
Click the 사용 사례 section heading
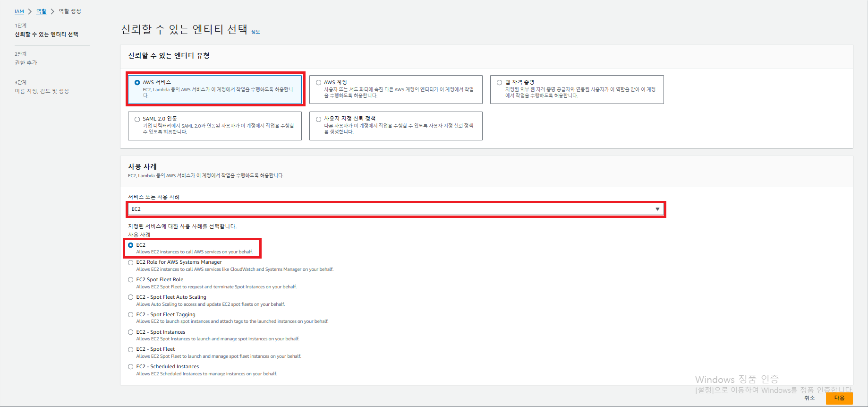[x=143, y=167]
